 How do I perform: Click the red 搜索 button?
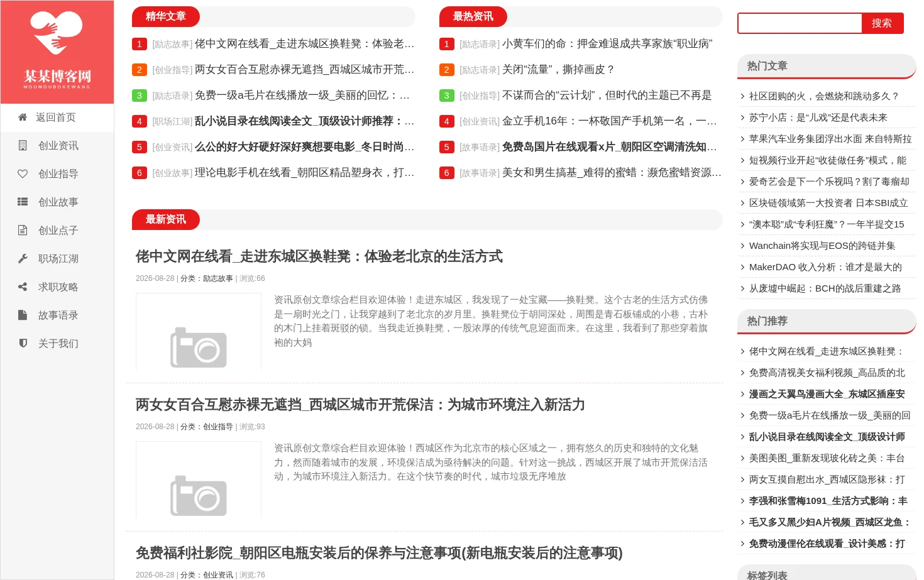[x=883, y=23]
